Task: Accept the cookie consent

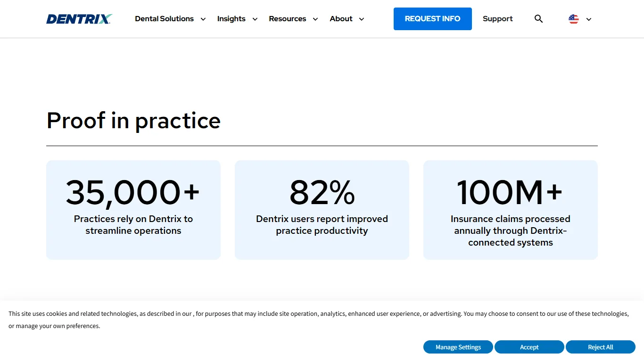Action: click(529, 347)
